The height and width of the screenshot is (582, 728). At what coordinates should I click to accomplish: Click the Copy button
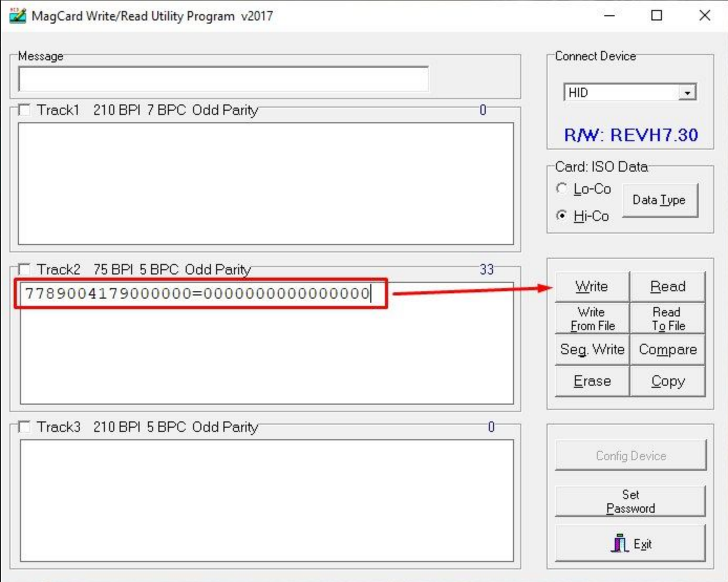[x=668, y=381]
